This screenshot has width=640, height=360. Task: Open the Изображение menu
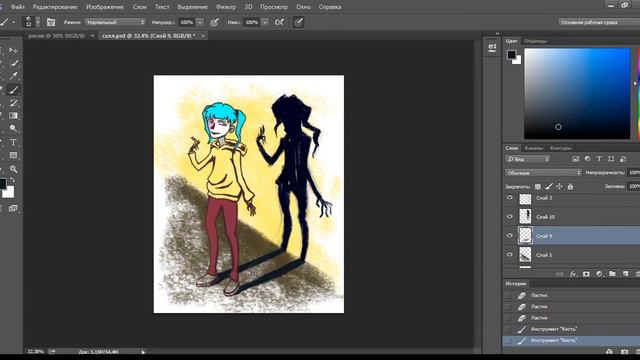click(104, 7)
